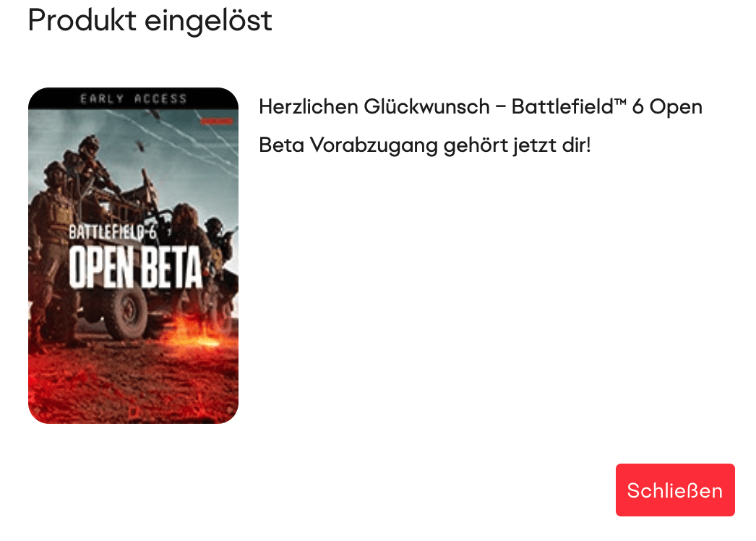Click the helicopter in the cover artwork

[140, 145]
